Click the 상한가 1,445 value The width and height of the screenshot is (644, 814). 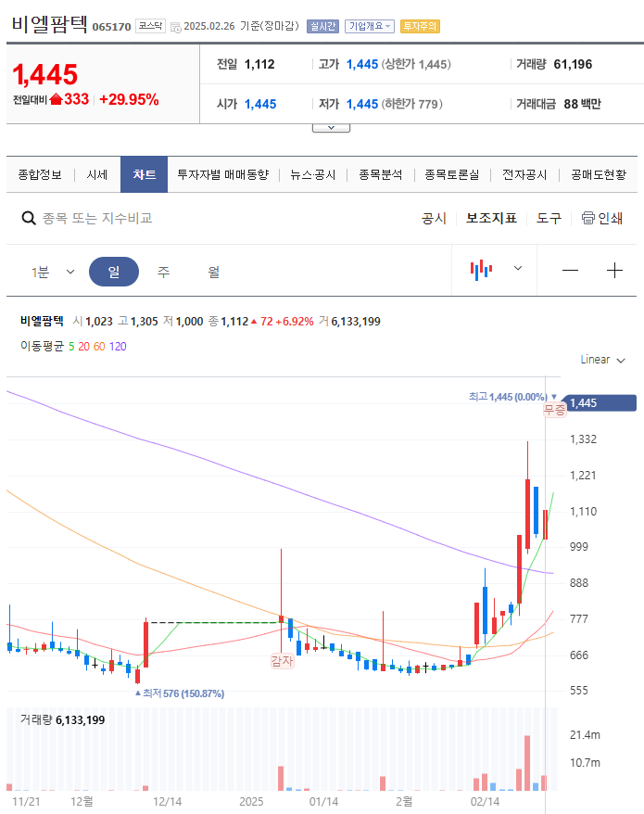pos(416,64)
